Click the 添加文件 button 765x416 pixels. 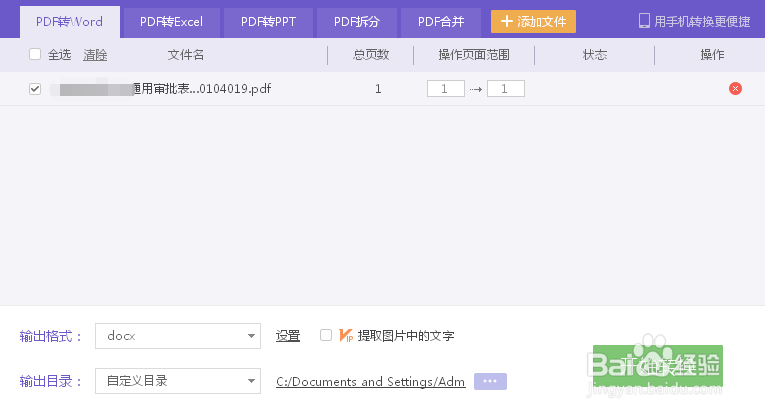[x=533, y=21]
